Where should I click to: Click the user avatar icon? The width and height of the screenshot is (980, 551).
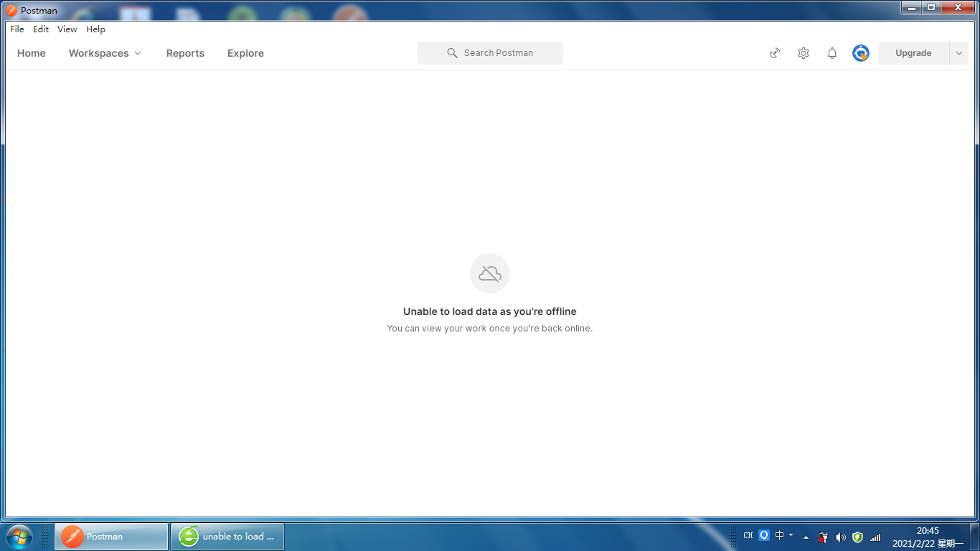[860, 52]
